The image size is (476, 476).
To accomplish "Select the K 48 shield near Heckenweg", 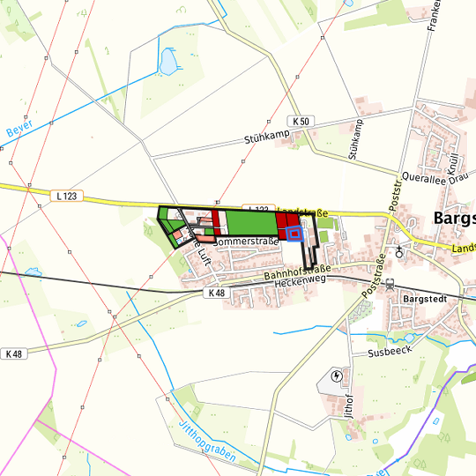I will click(x=217, y=293).
